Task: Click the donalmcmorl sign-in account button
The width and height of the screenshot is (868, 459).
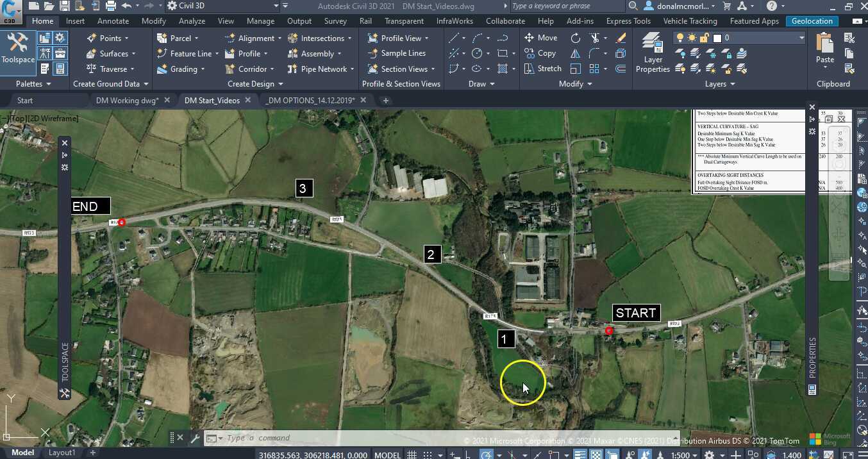Action: point(680,6)
